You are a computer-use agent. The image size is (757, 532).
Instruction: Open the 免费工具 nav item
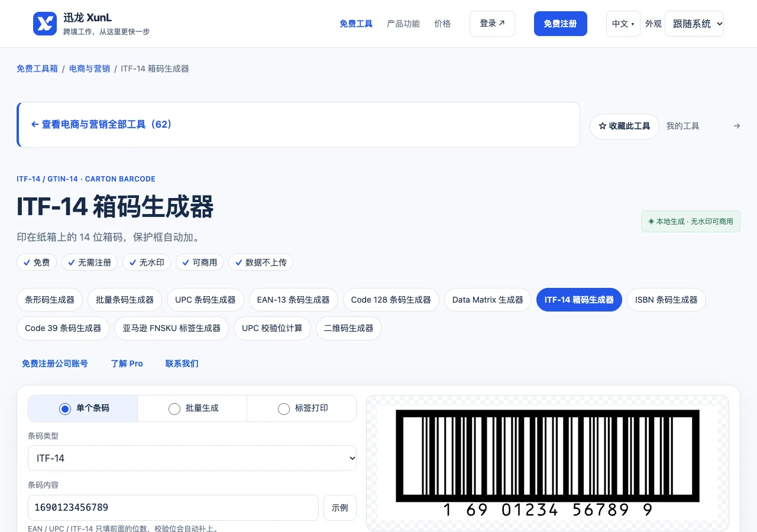(356, 24)
